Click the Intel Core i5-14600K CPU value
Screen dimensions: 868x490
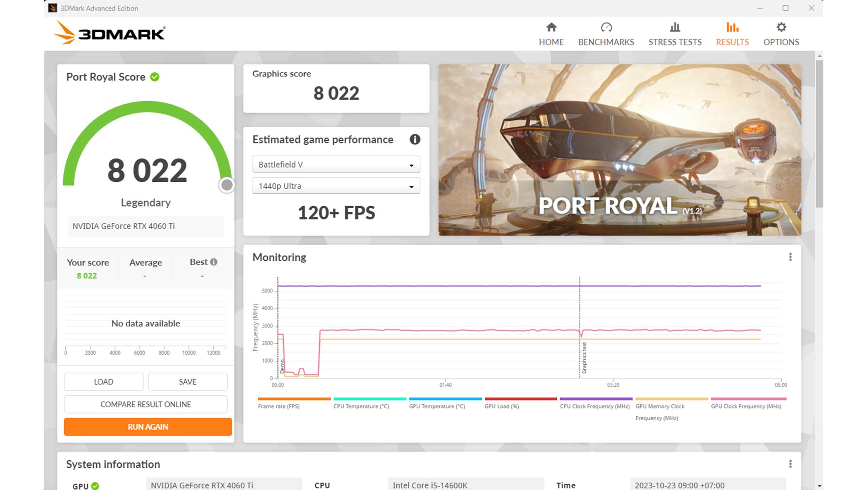pyautogui.click(x=466, y=485)
